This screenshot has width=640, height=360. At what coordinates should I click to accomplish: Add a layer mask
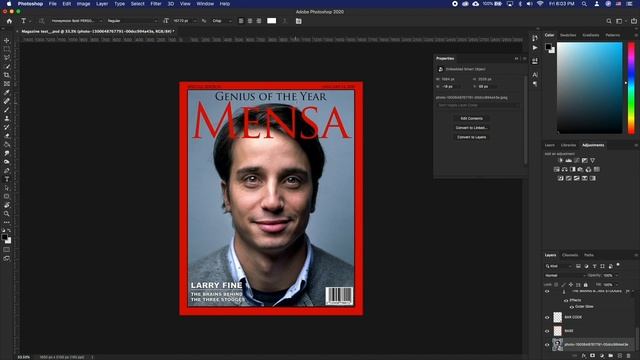[x=593, y=356]
